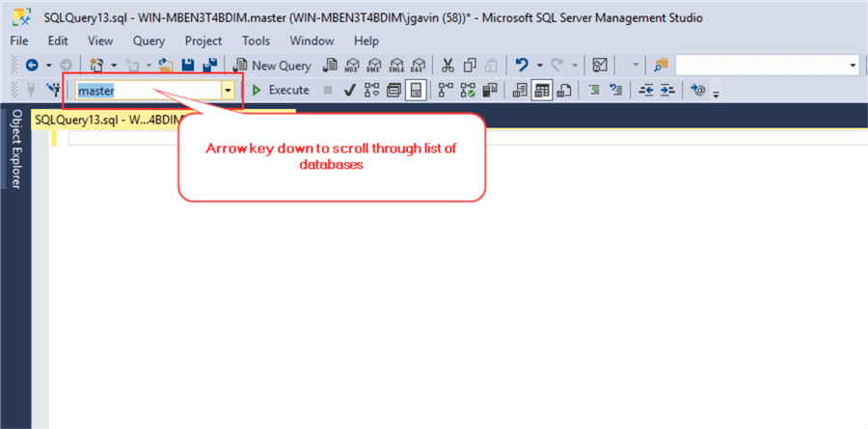Screen dimensions: 868x429
Task: Click the New Query button
Action: click(272, 66)
